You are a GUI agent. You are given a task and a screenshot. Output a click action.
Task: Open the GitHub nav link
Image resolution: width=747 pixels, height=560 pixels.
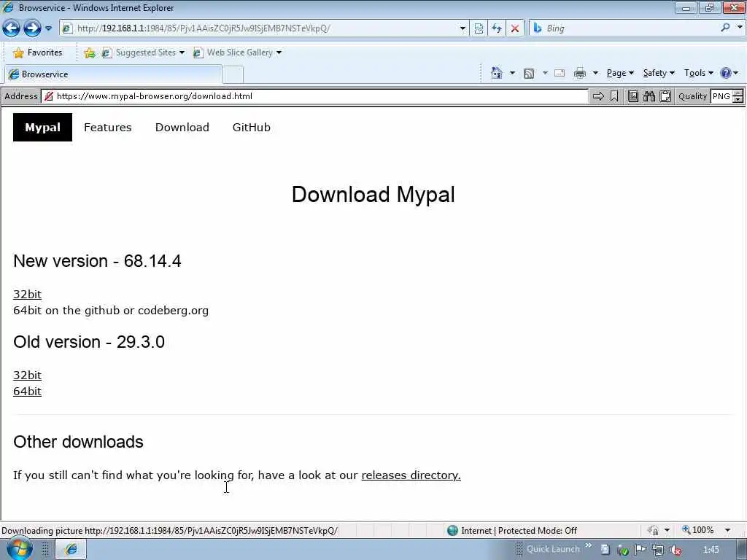pos(252,127)
